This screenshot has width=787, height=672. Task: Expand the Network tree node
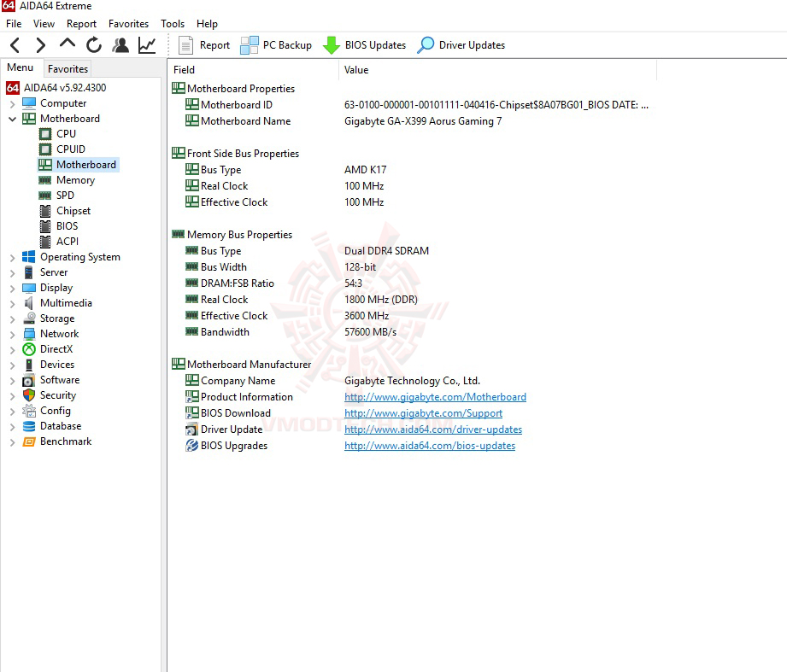click(x=13, y=335)
